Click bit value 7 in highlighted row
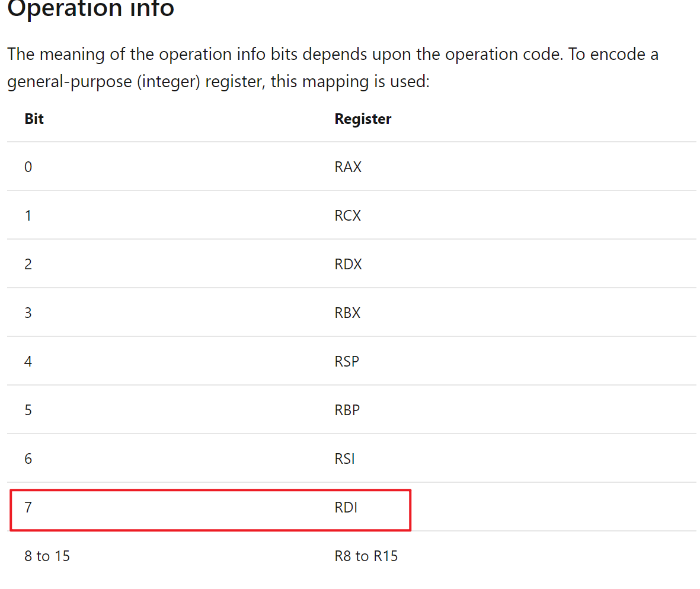The image size is (700, 589). tap(28, 507)
